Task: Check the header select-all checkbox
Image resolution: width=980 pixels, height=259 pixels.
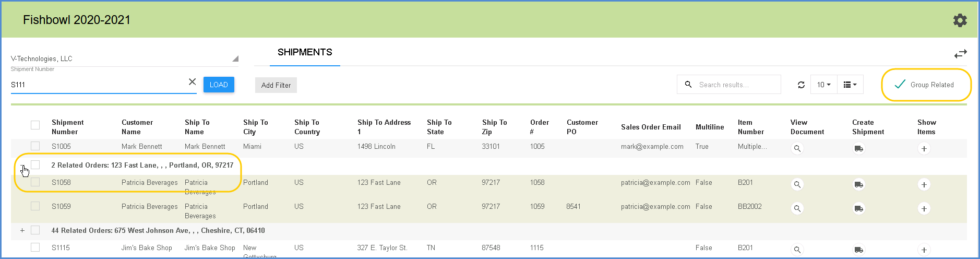Action: click(x=35, y=125)
